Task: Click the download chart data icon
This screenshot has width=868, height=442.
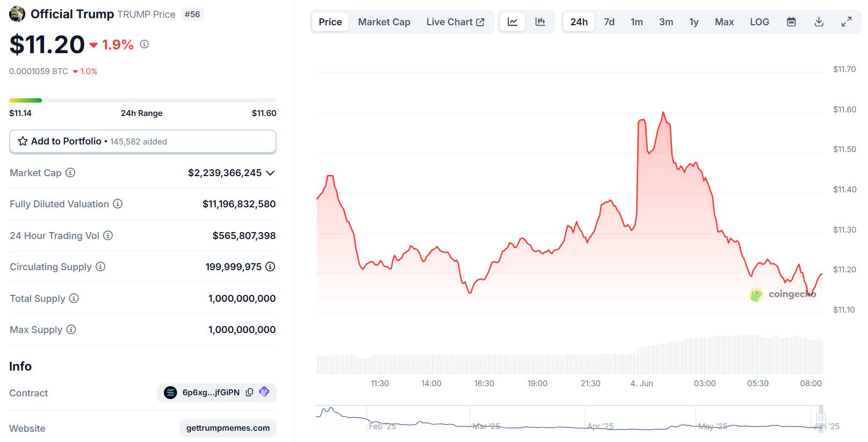Action: coord(819,22)
